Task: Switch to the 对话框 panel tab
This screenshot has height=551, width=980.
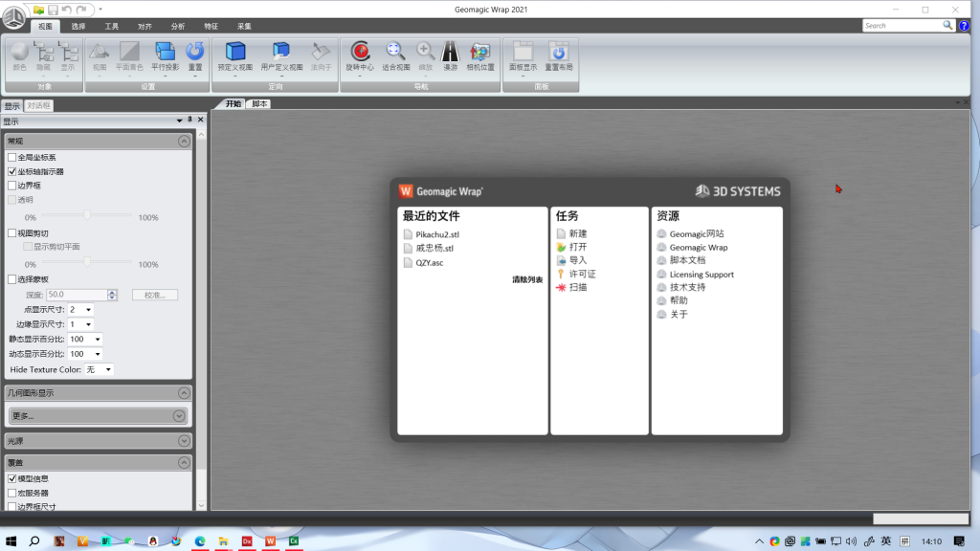Action: tap(38, 105)
